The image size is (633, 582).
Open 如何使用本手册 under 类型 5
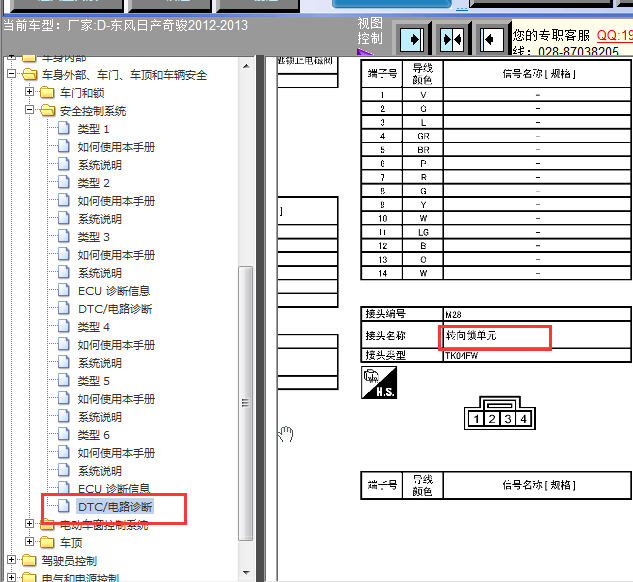click(x=116, y=399)
